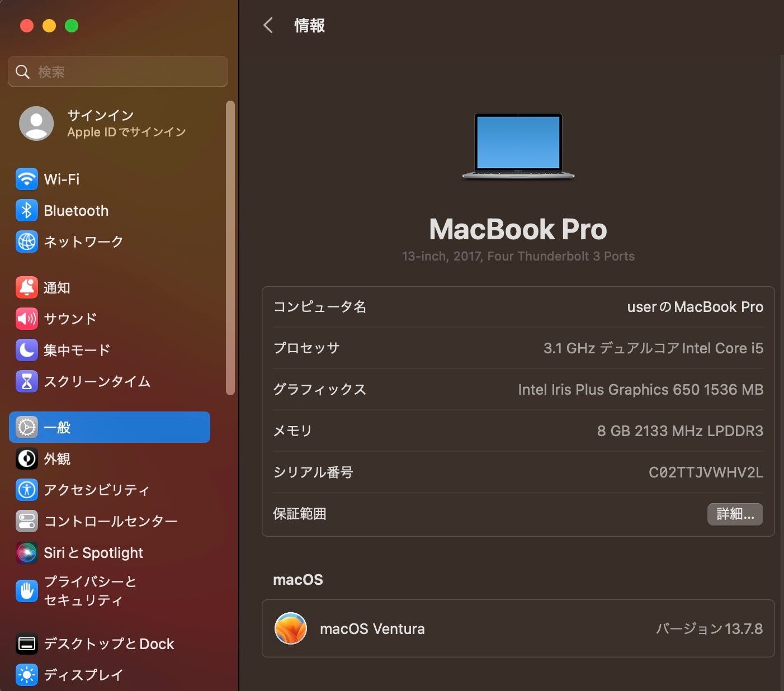The height and width of the screenshot is (691, 784).
Task: Open プライバシーとセキュリティ settings
Action: 110,591
